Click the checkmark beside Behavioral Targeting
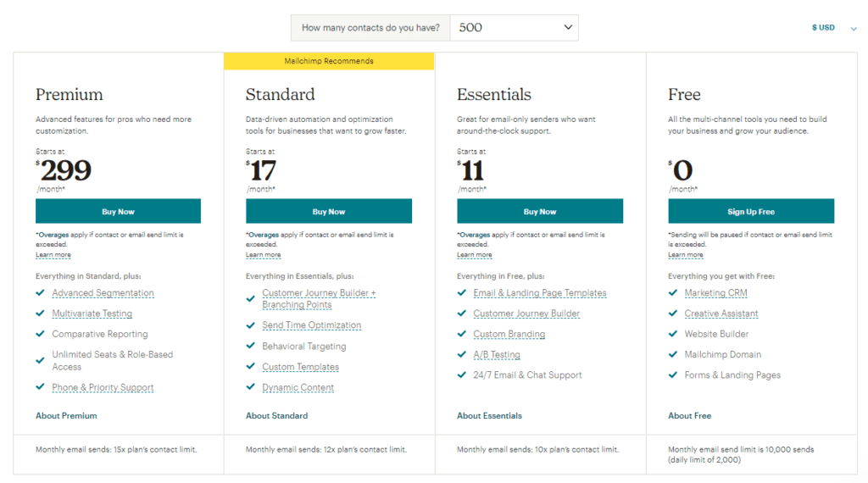 [250, 346]
